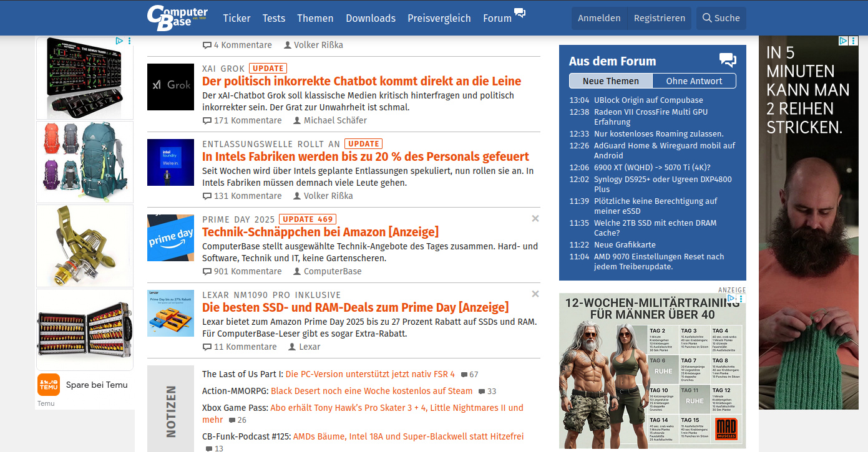Open forum thread Radeon VII CrossFire Multi GPU
This screenshot has height=452, width=868.
click(651, 117)
